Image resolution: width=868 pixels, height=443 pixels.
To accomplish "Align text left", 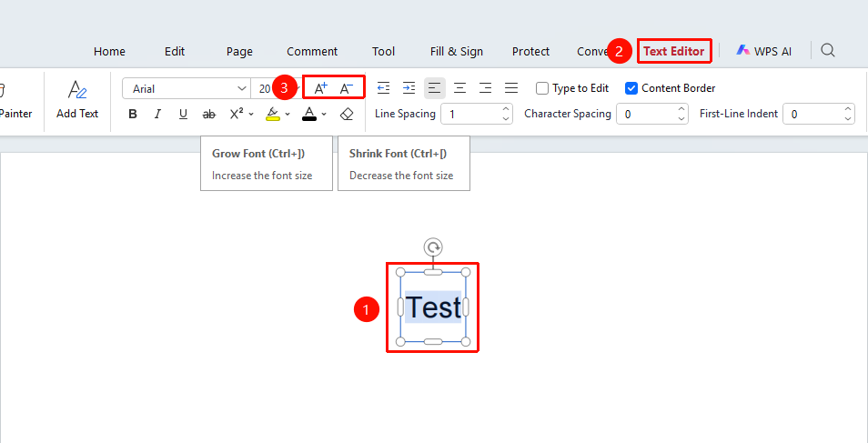I will coord(435,87).
